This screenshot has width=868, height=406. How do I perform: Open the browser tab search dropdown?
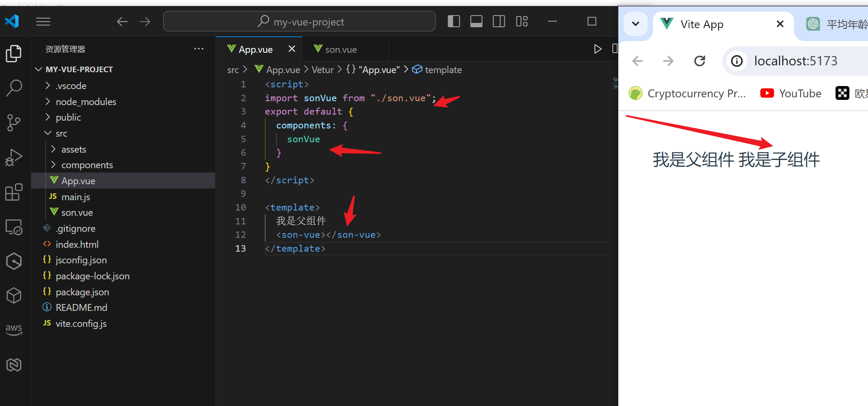(x=636, y=24)
